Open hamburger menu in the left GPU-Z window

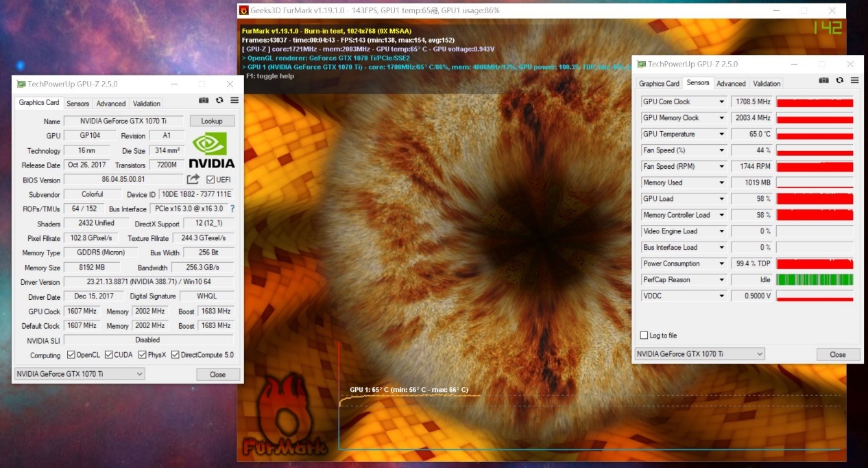click(234, 100)
